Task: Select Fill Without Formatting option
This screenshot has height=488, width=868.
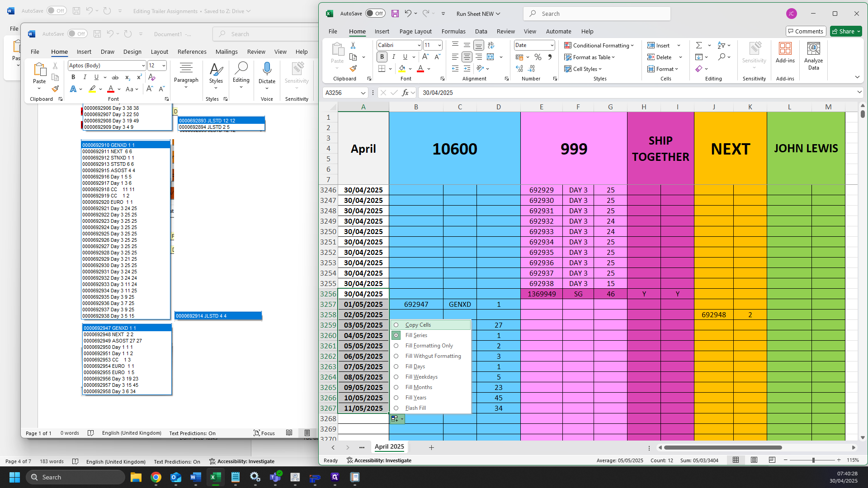Action: [x=430, y=356]
